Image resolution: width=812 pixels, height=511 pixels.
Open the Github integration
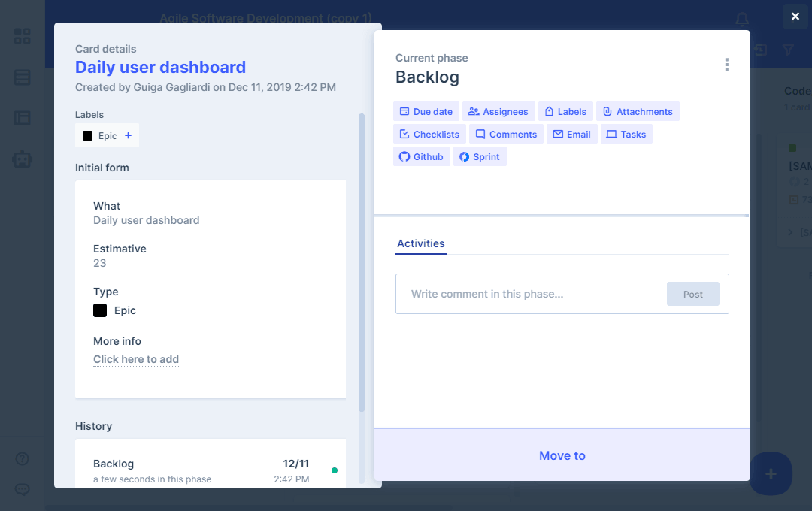[421, 157]
